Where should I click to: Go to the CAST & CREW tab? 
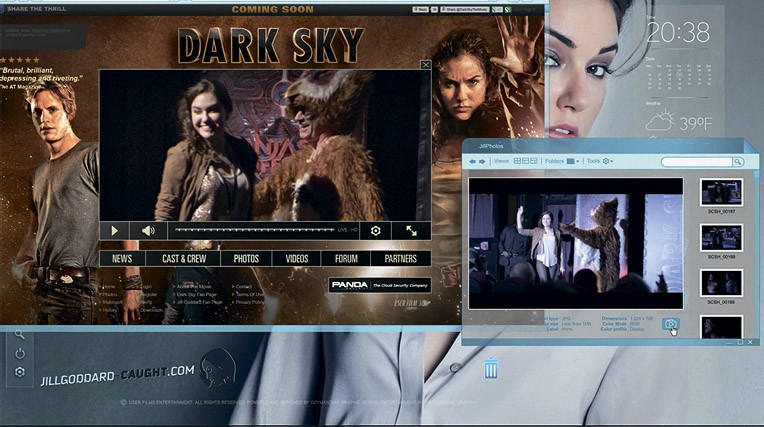(x=184, y=259)
